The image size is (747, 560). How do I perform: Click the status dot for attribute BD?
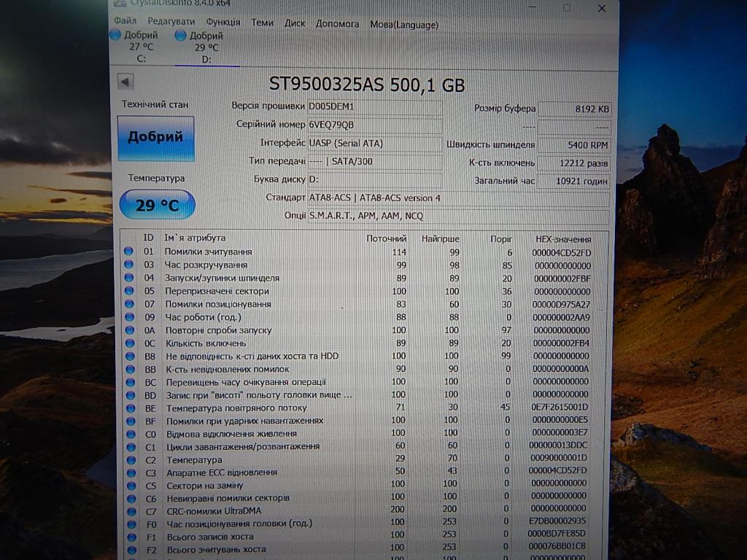[x=131, y=394]
